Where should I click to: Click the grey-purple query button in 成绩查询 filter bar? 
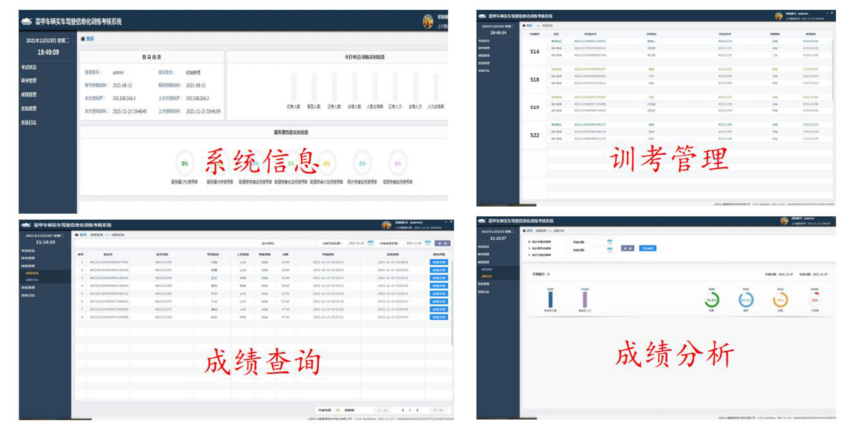pos(443,244)
